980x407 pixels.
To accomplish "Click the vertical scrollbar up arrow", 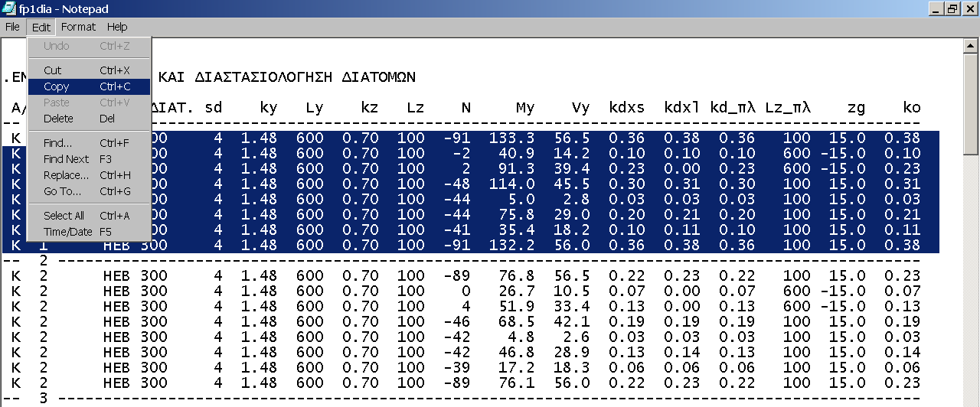I will (x=970, y=44).
